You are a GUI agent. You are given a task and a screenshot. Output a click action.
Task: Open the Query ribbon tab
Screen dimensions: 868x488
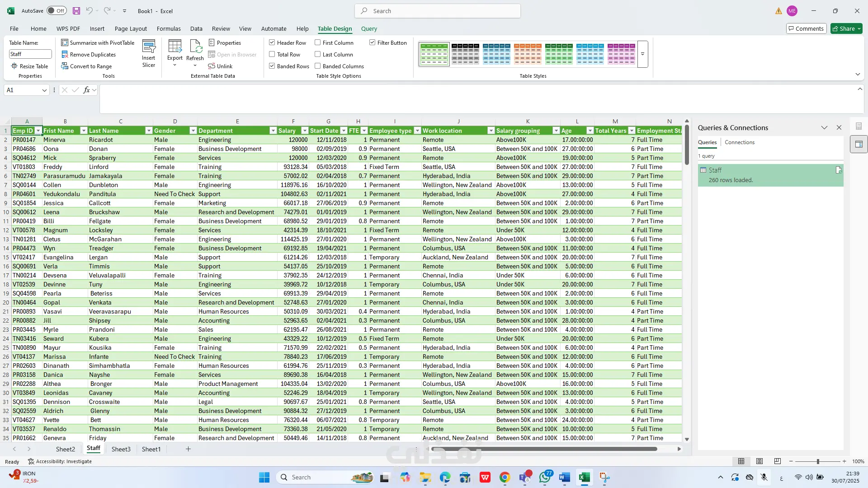point(369,28)
